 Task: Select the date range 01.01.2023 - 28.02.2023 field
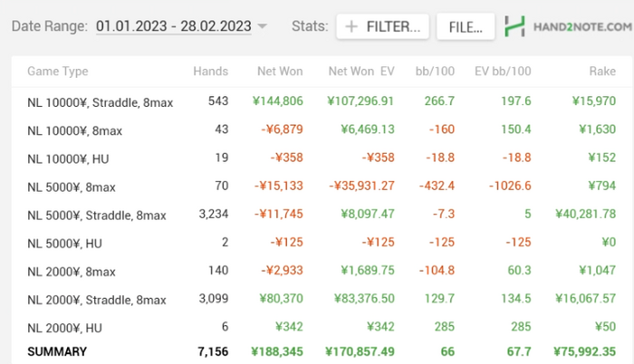pyautogui.click(x=175, y=26)
